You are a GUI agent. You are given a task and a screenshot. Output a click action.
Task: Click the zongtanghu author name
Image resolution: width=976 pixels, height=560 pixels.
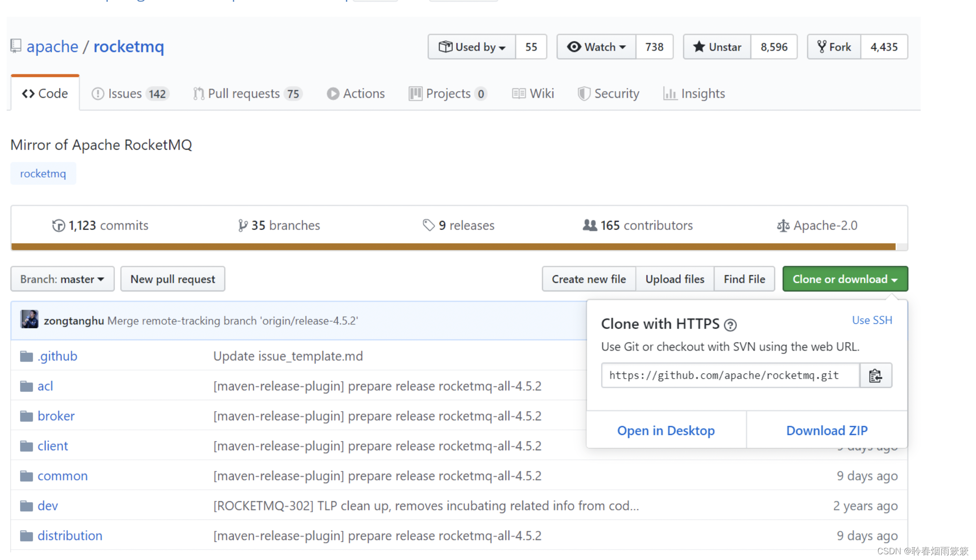click(x=74, y=321)
